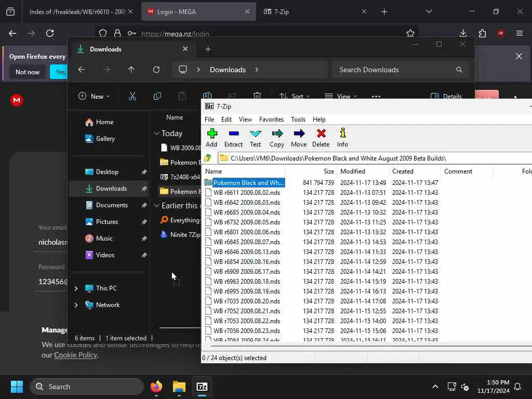Click the Search Downloads box
Screen dimensions: 532x399
(x=401, y=70)
